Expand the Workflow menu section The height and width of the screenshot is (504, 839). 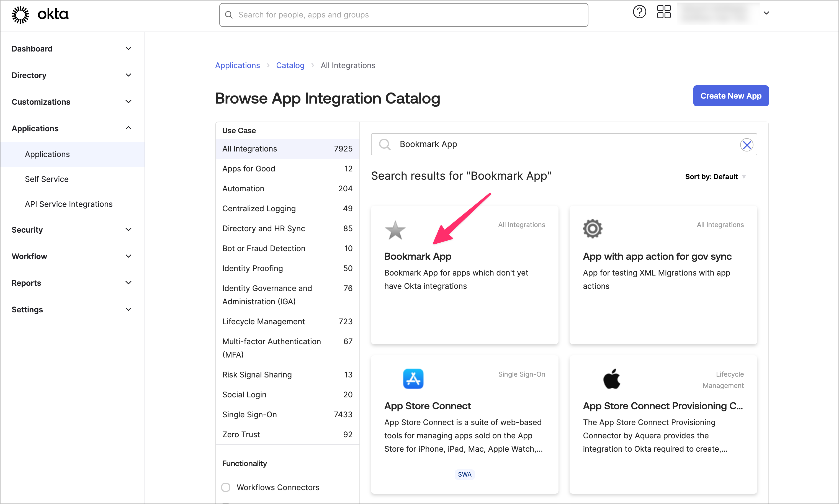(x=128, y=256)
